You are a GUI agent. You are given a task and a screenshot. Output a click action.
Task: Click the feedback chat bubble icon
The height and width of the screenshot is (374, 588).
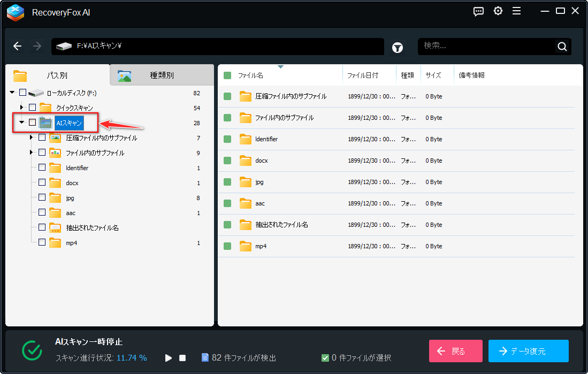[x=479, y=11]
